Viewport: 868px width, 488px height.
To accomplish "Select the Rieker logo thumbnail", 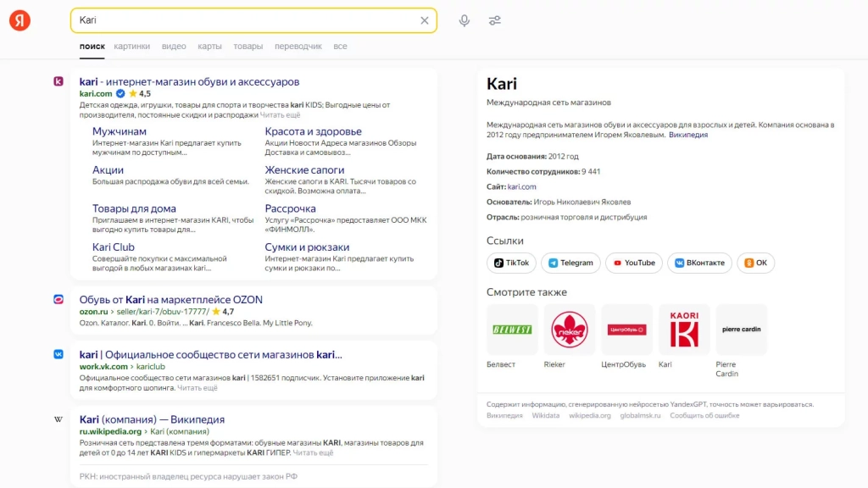I will pos(569,330).
